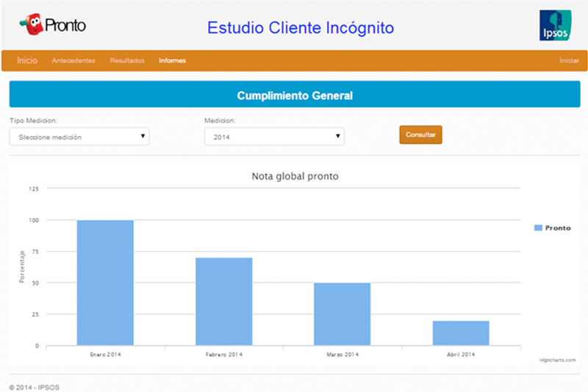The width and height of the screenshot is (588, 392).
Task: Open the Informes menu tab
Action: click(x=172, y=60)
